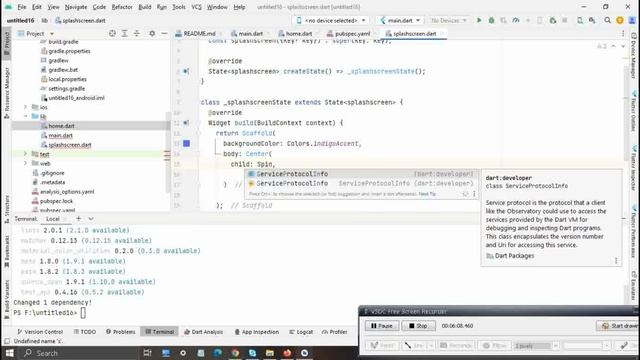Open Firefox from the taskbar

[x=287, y=353]
